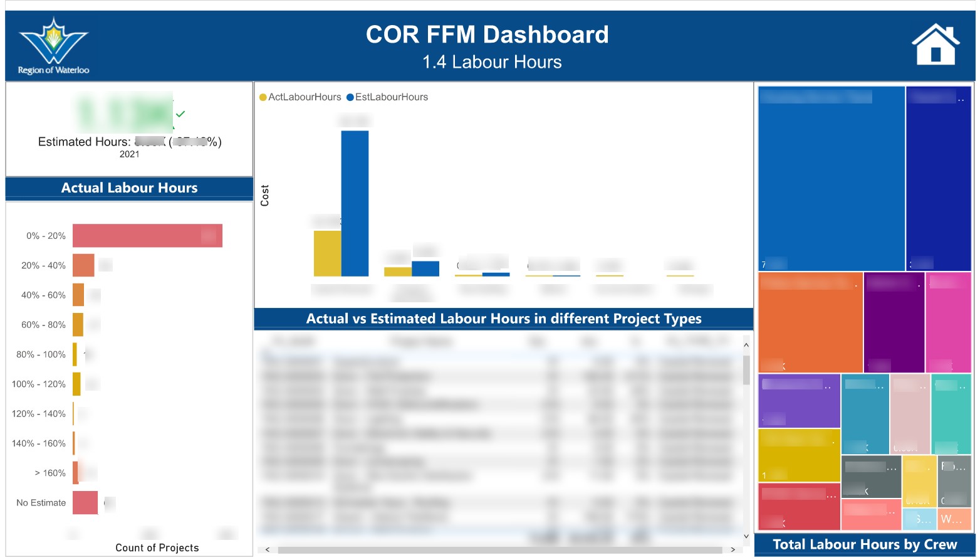Click the down arrow on the table's vertical scrollbar
The height and width of the screenshot is (560, 980).
pyautogui.click(x=746, y=536)
